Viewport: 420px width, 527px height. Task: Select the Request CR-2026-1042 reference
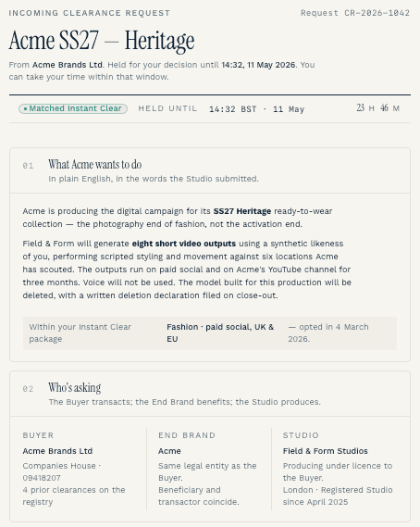(355, 13)
